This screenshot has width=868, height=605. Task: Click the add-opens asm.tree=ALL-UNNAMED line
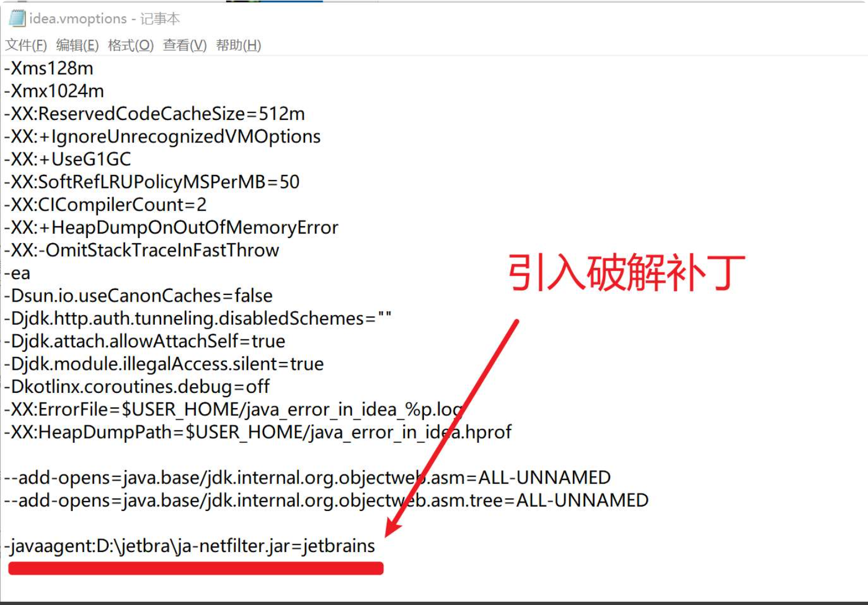point(326,500)
